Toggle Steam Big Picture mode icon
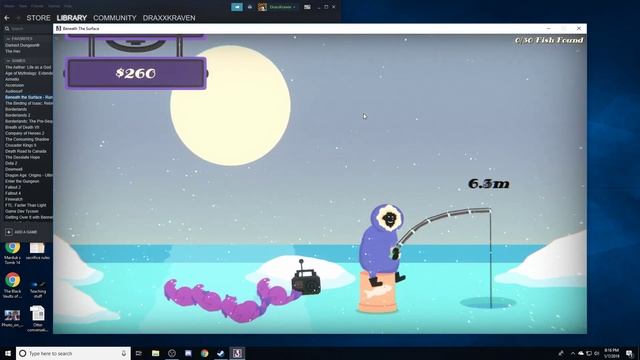 [x=307, y=7]
